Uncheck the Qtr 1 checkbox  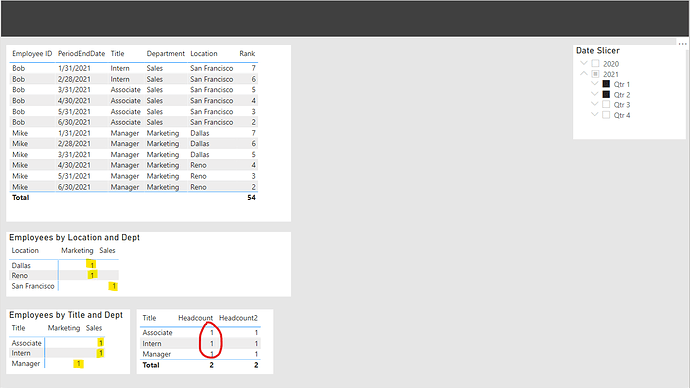tap(606, 84)
